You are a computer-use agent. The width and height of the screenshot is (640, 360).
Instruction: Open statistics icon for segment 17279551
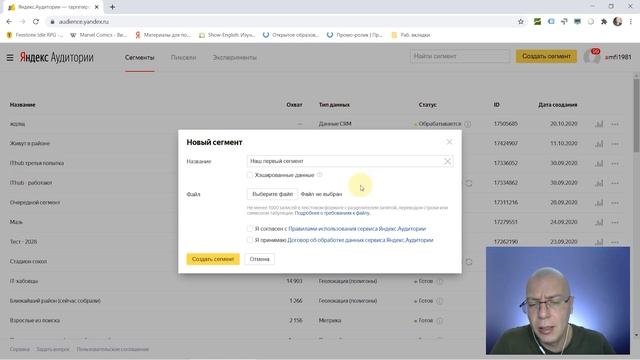coord(599,222)
